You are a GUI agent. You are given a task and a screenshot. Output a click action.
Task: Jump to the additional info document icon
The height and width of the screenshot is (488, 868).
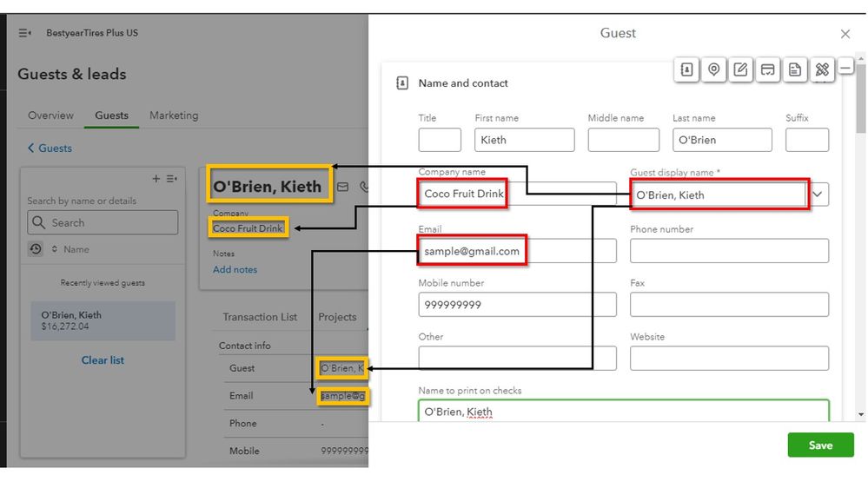click(x=795, y=69)
